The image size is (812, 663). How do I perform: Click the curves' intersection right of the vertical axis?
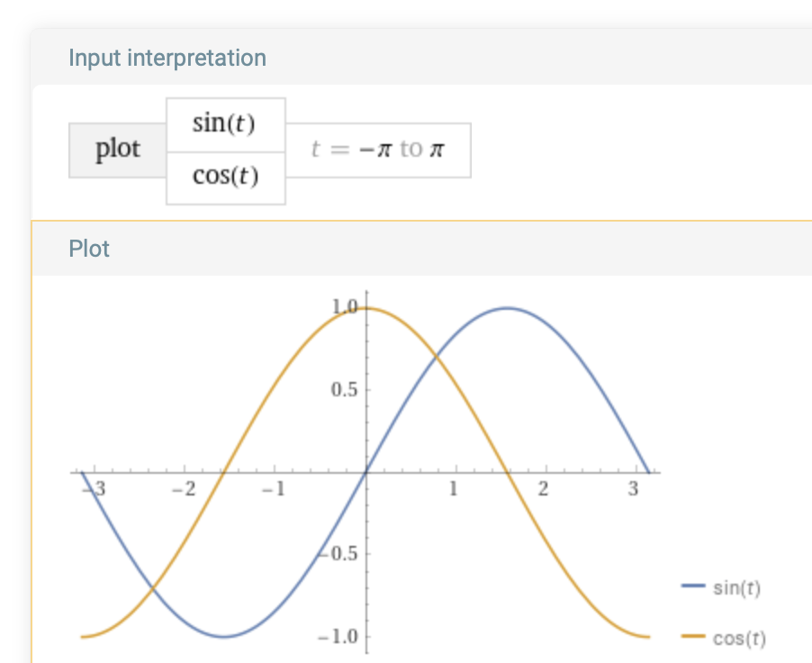point(437,358)
